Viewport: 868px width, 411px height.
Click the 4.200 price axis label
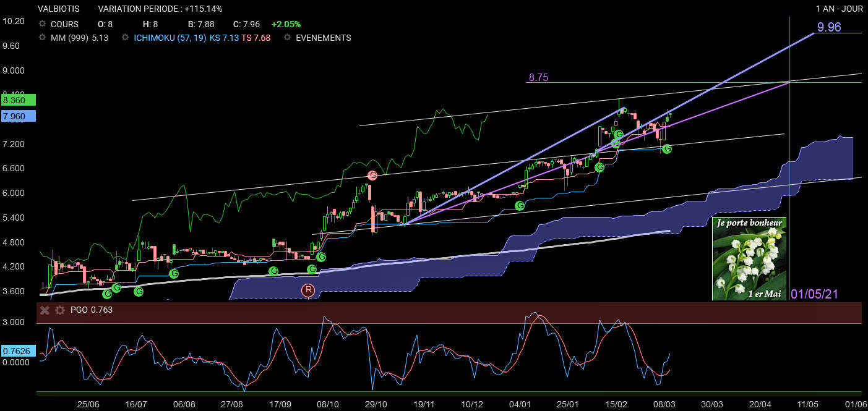(14, 267)
